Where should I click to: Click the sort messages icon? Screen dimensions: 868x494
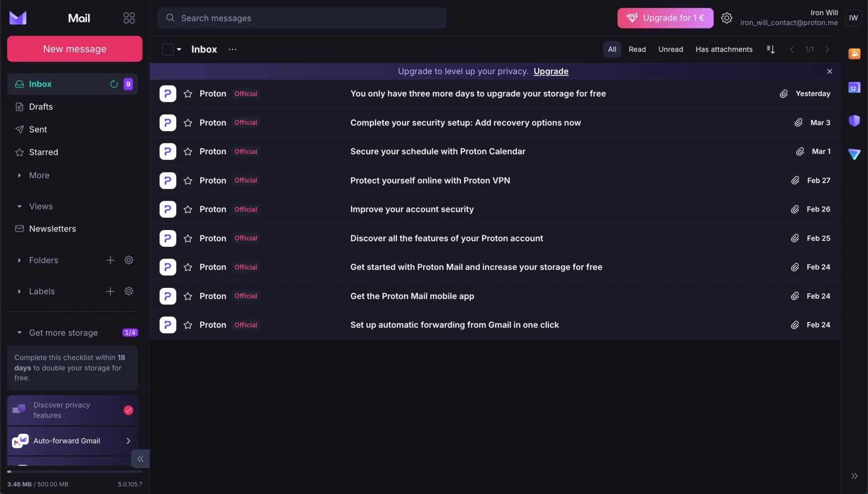(x=771, y=49)
